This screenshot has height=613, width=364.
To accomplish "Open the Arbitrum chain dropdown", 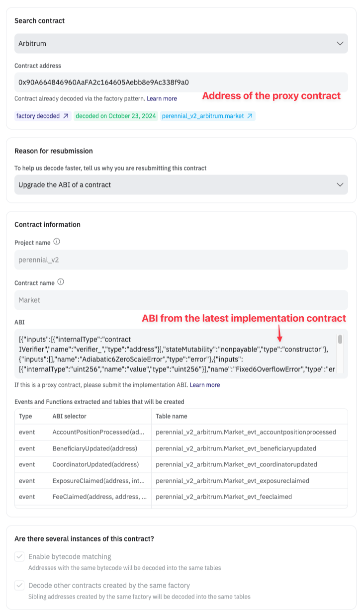I will click(x=181, y=44).
